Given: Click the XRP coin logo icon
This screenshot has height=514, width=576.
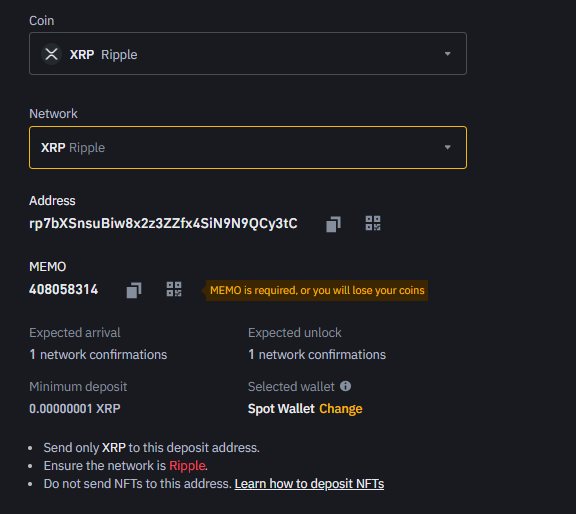Looking at the screenshot, I should [x=51, y=54].
